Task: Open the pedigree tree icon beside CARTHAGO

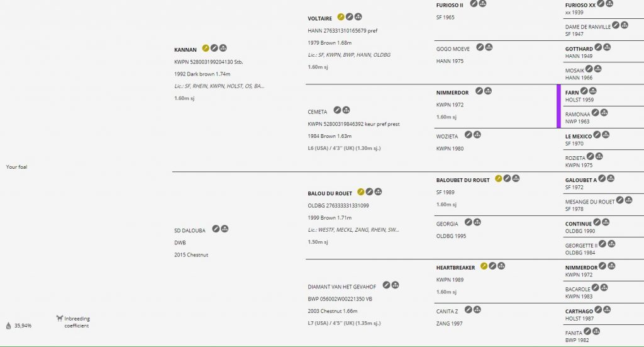Action: [x=607, y=310]
